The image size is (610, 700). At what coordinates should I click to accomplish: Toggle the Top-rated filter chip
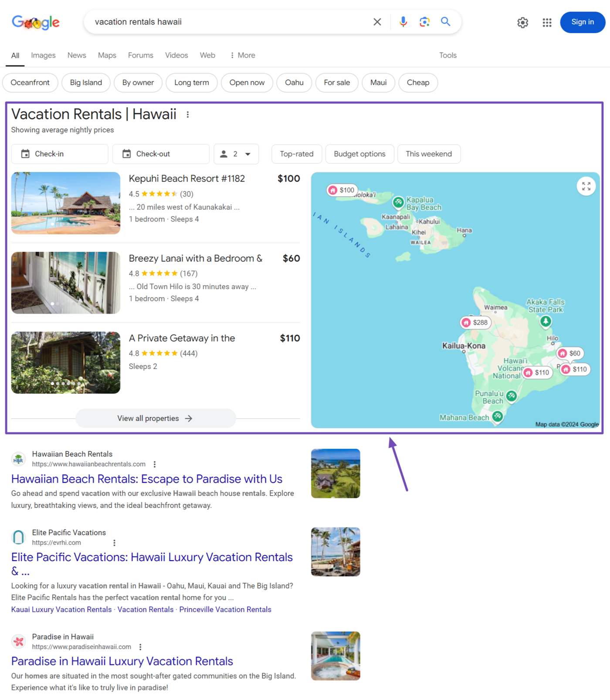pyautogui.click(x=297, y=154)
